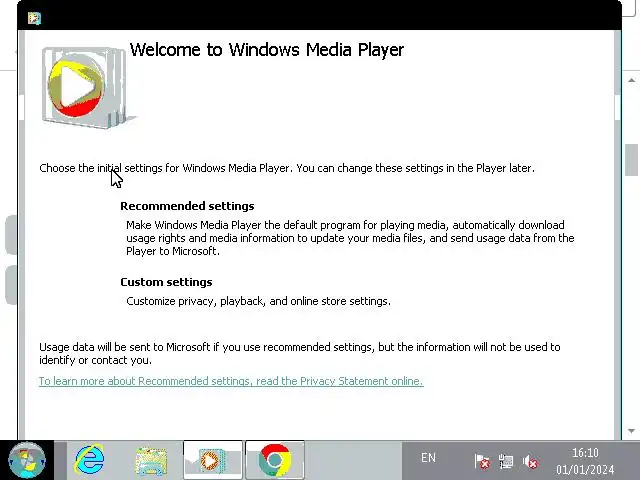
Task: Switch to Google Chrome on the taskbar
Action: (275, 460)
